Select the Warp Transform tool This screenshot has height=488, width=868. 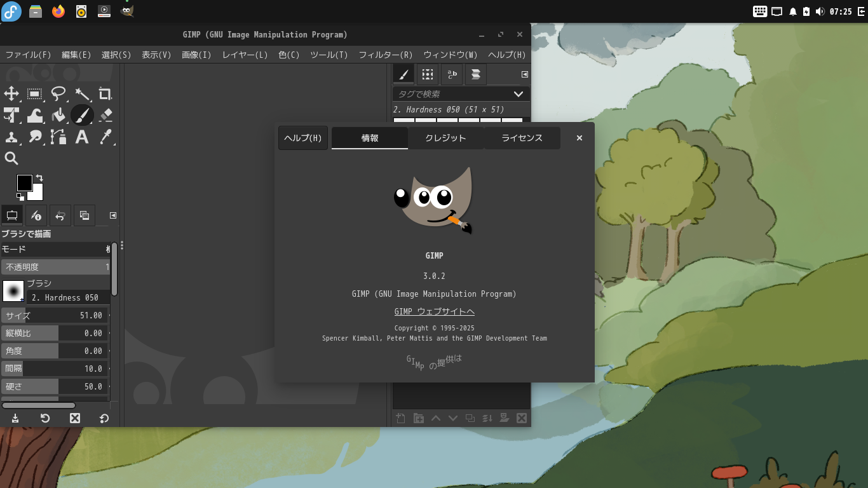click(35, 116)
